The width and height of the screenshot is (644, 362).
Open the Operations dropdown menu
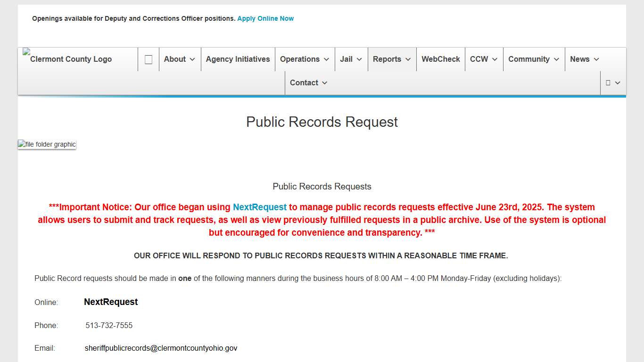(304, 59)
